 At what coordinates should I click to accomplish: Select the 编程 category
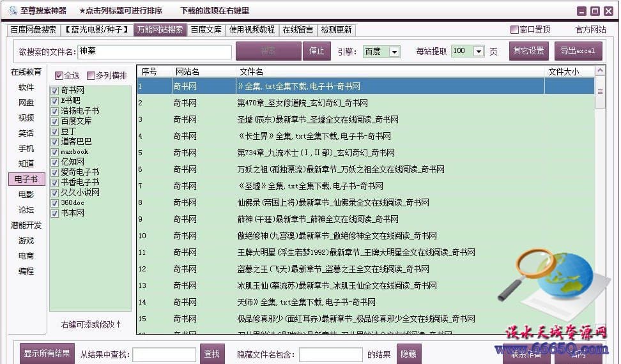[26, 271]
